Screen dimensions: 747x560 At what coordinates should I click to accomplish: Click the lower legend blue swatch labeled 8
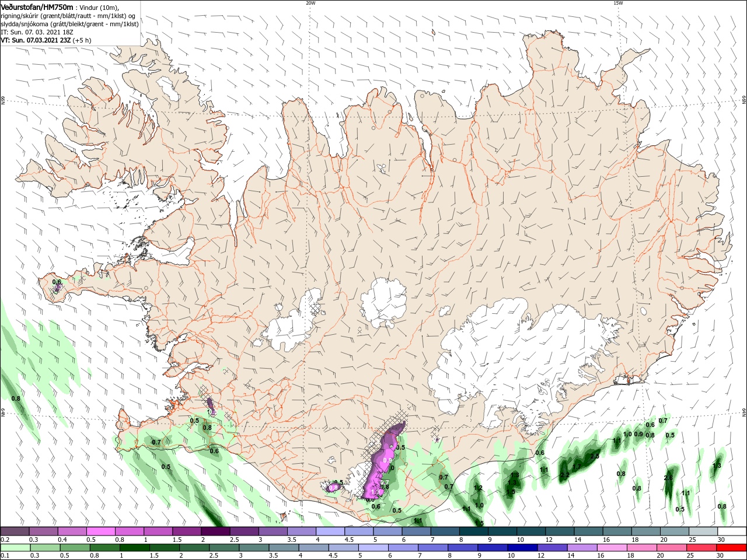(462, 548)
